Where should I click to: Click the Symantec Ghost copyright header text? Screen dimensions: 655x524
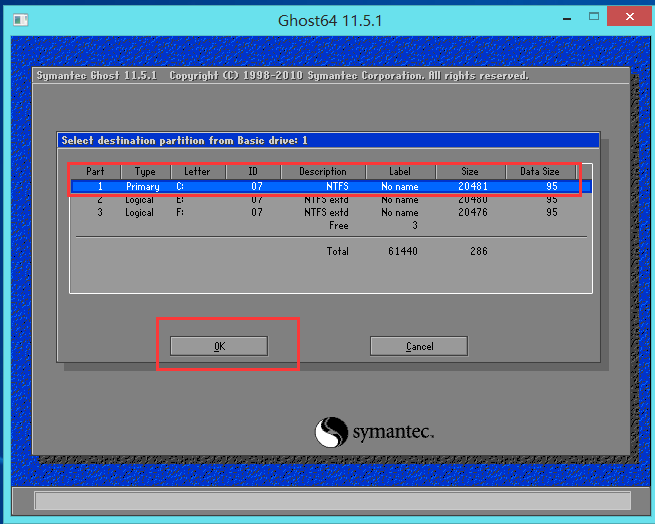282,76
